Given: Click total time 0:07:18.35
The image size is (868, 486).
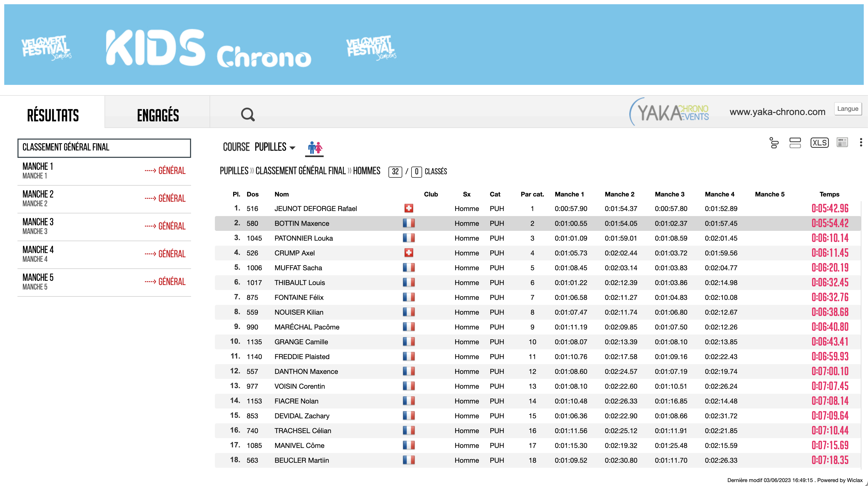Looking at the screenshot, I should click(830, 460).
